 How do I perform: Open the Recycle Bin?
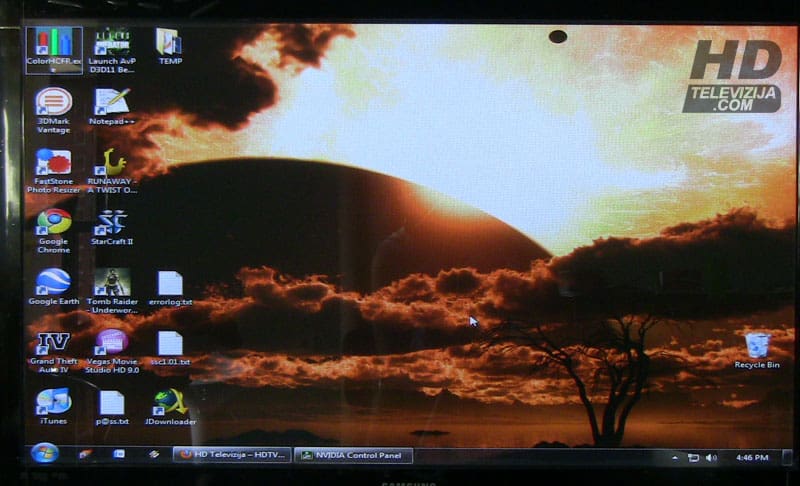point(757,346)
